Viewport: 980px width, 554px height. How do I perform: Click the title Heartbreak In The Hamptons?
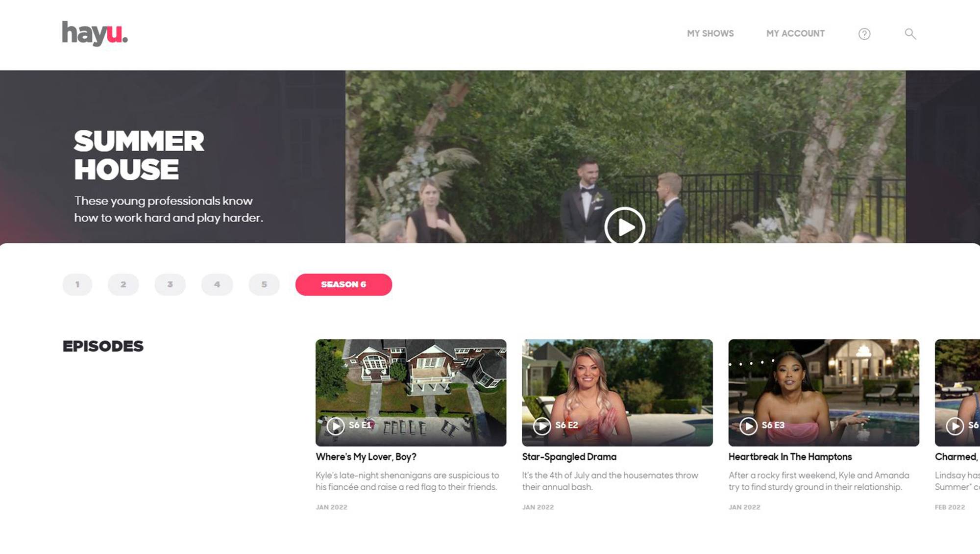[x=790, y=456]
